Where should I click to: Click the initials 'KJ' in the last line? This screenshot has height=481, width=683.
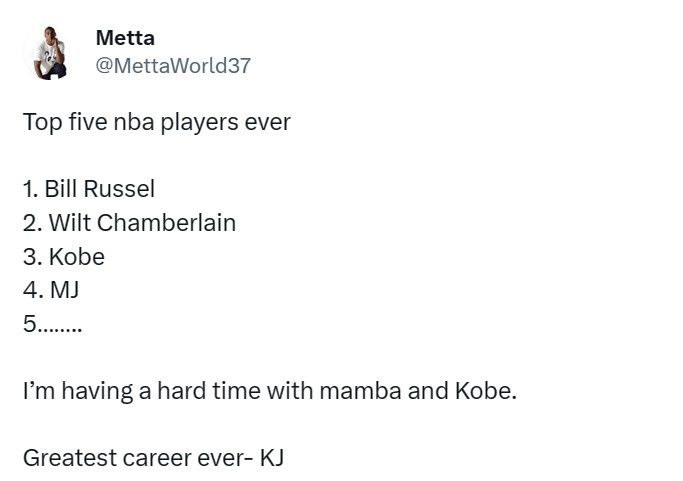(272, 458)
